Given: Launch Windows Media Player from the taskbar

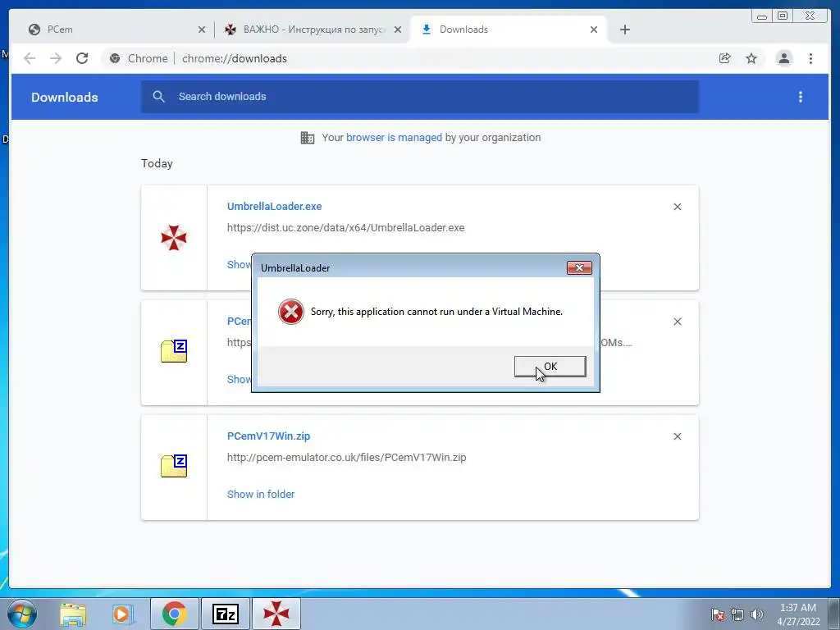Looking at the screenshot, I should (x=122, y=614).
